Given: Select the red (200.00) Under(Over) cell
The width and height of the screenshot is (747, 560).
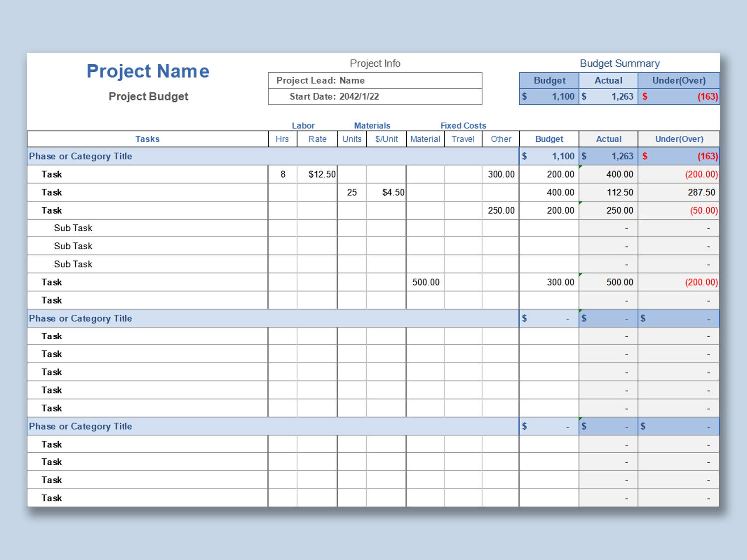Looking at the screenshot, I should [x=700, y=174].
